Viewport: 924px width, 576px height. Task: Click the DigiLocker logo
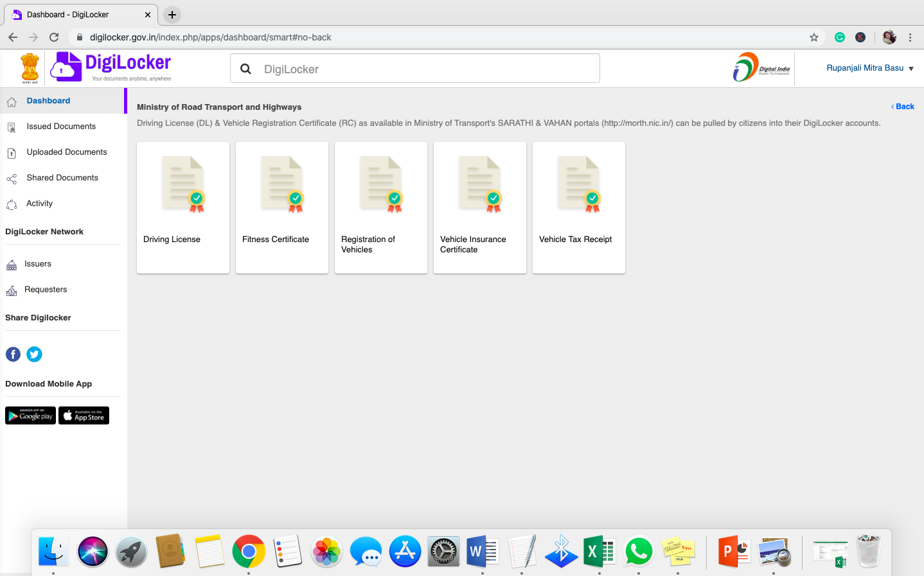(111, 67)
